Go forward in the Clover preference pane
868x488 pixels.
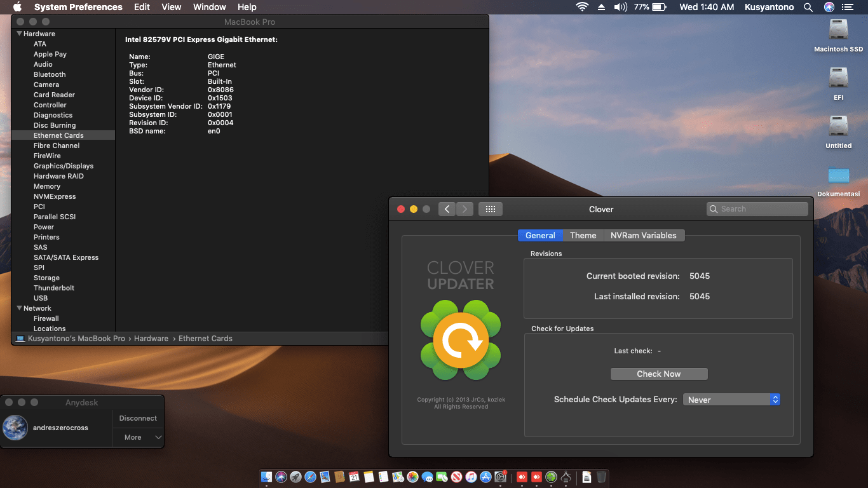coord(465,209)
